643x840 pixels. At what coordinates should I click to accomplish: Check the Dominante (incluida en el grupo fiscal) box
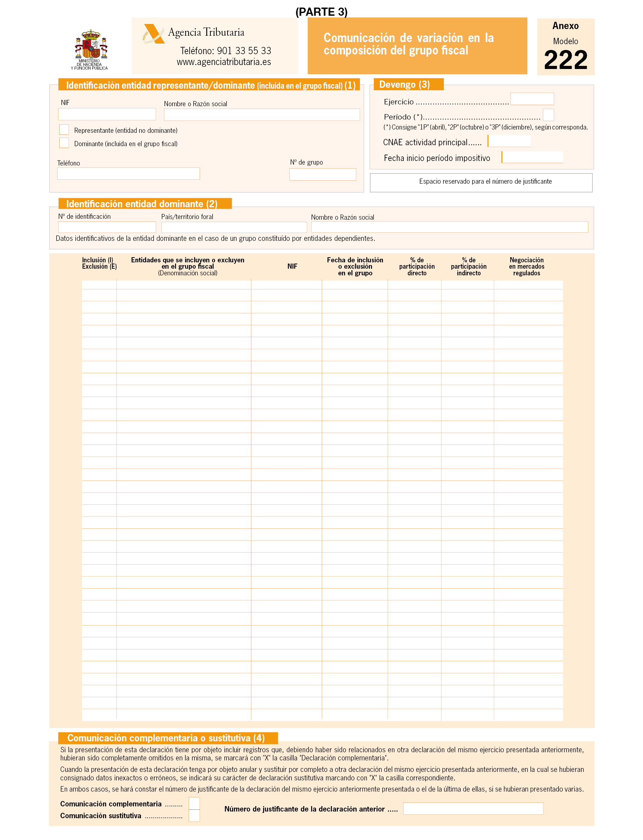pos(64,143)
